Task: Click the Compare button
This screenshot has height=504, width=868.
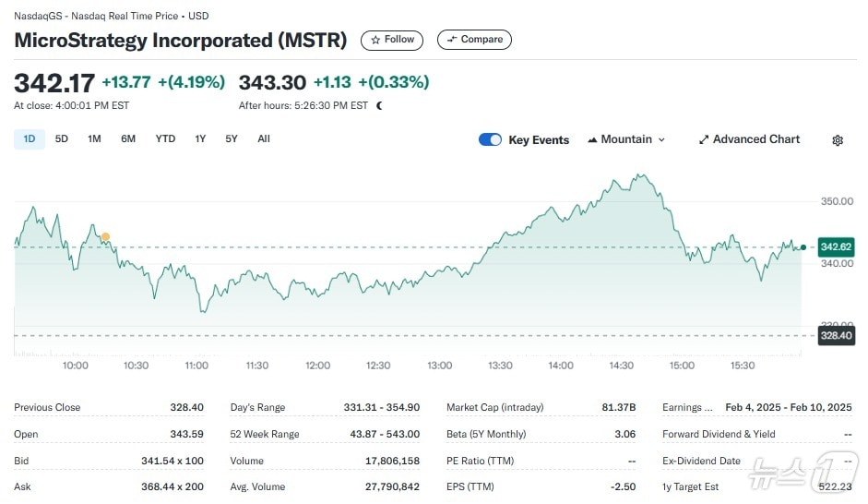Action: [474, 40]
